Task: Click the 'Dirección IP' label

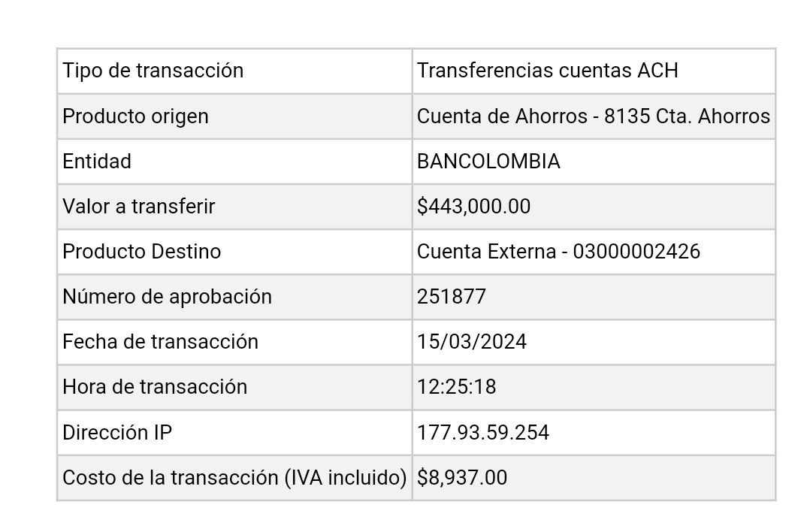Action: click(x=117, y=432)
